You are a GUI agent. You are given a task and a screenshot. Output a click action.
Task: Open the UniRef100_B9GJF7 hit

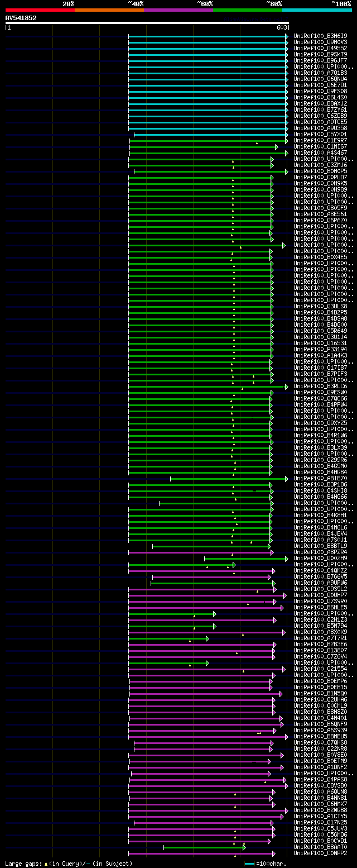click(x=320, y=60)
